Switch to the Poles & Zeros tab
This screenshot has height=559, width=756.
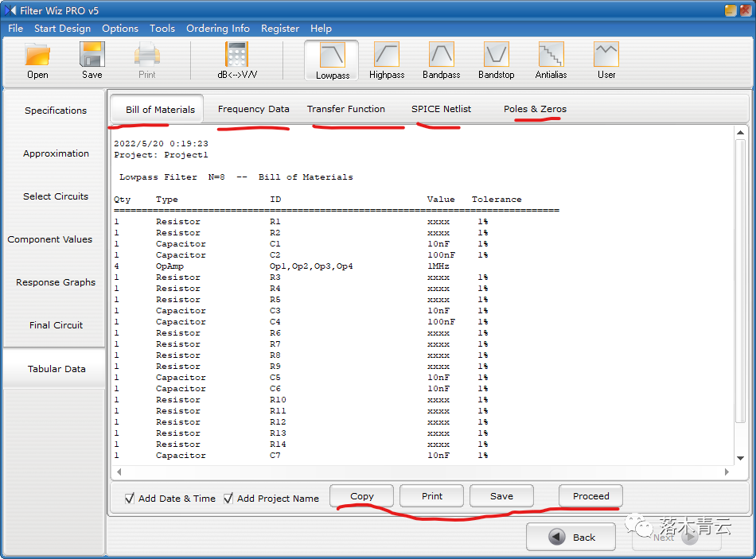pyautogui.click(x=535, y=109)
